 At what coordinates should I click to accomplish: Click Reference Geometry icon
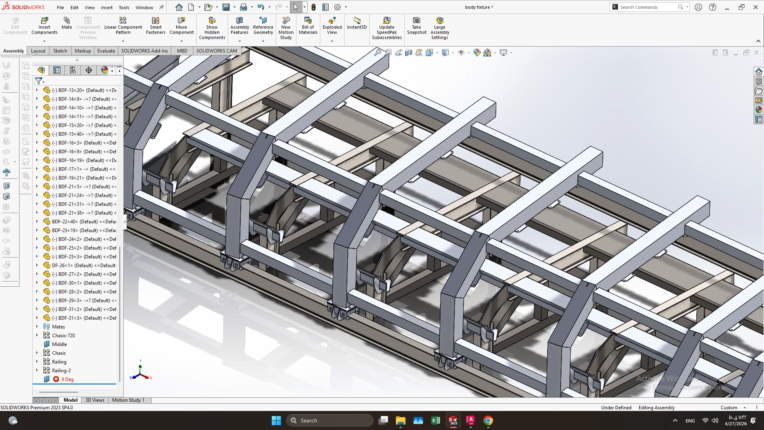263,26
